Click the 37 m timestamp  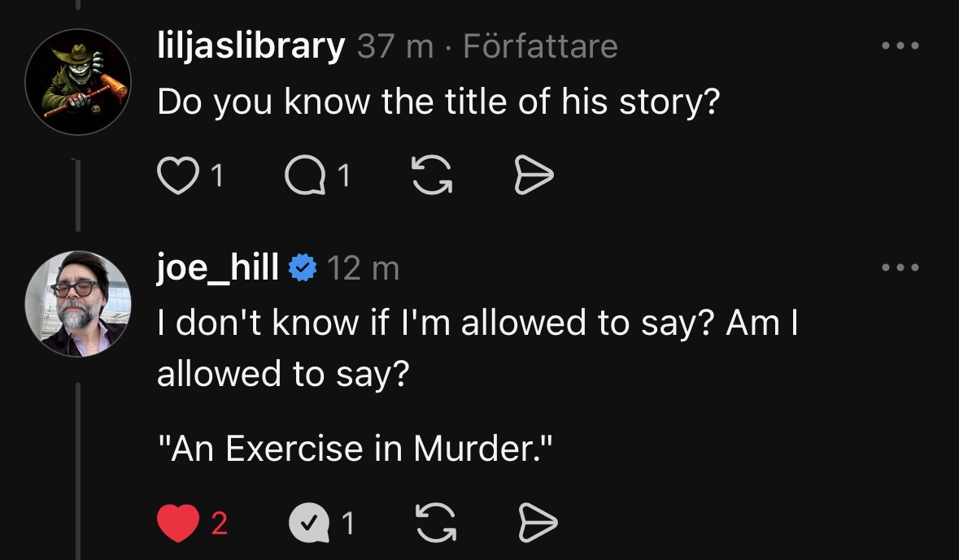click(x=395, y=46)
